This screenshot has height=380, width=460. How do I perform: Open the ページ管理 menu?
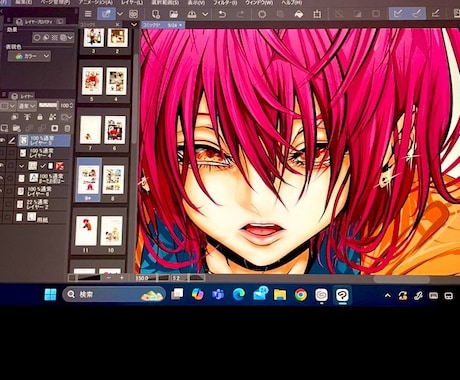point(55,2)
